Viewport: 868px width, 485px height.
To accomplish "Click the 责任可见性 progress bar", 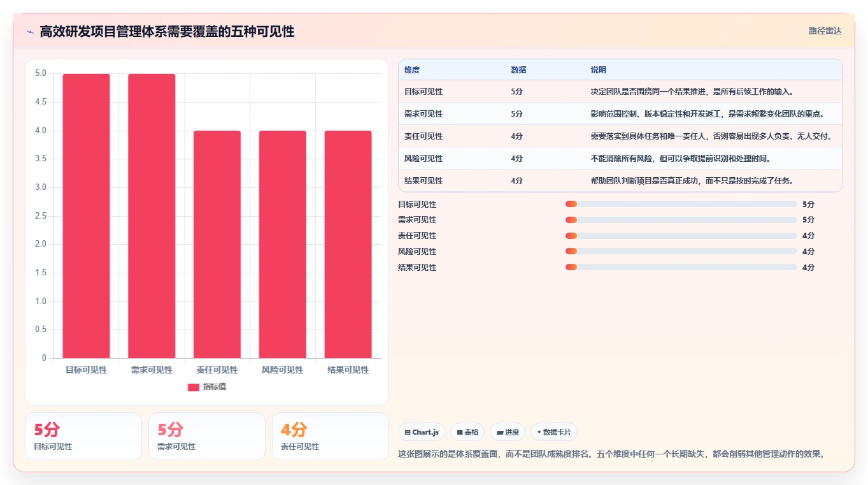I will (x=681, y=236).
